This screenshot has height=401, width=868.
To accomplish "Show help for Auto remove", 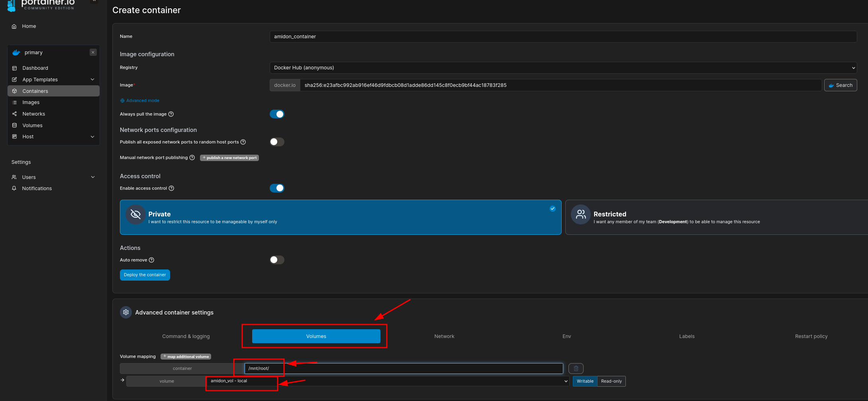I will click(151, 260).
